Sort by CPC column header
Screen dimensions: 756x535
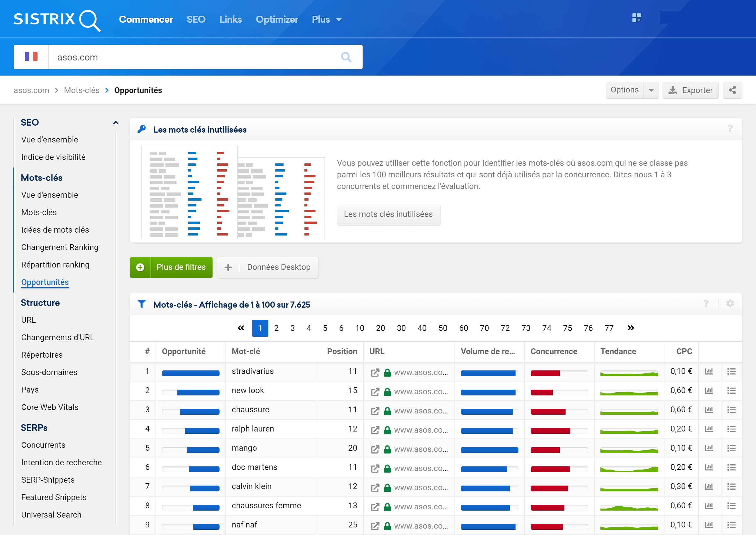coord(684,351)
